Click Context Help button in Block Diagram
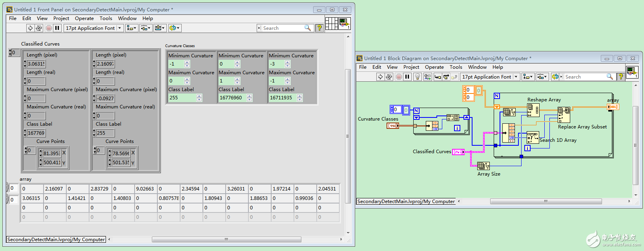Screen dimensions: 644x251 click(x=620, y=77)
